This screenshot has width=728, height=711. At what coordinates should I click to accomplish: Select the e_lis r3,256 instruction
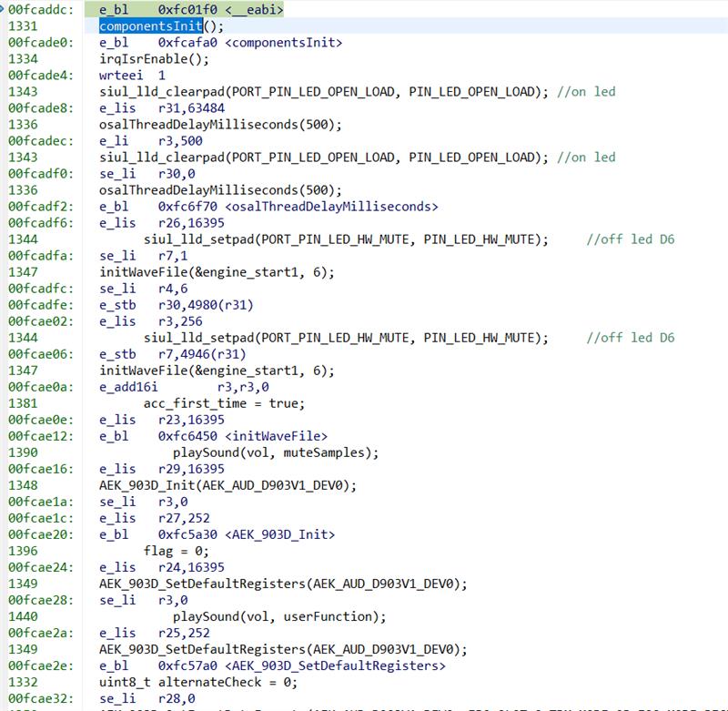[150, 321]
